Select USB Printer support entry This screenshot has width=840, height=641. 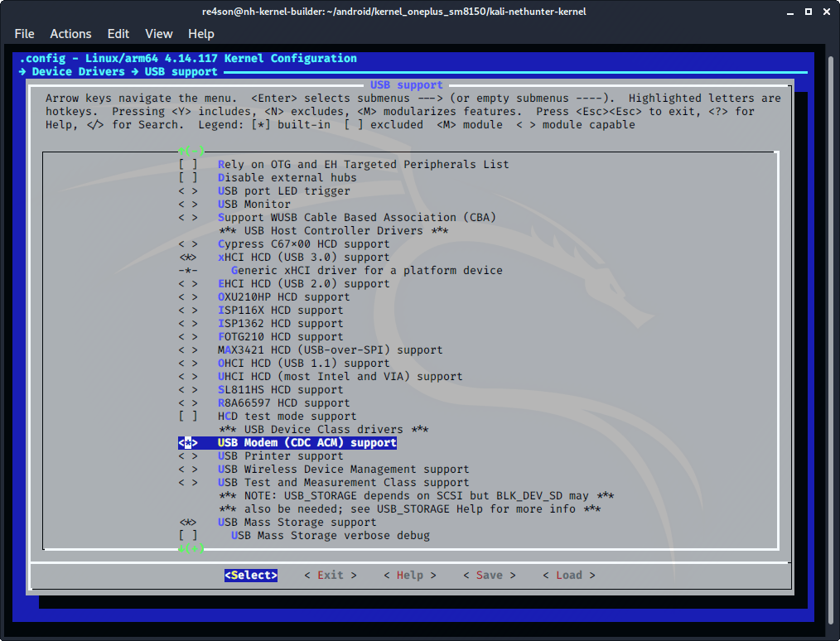pyautogui.click(x=280, y=455)
